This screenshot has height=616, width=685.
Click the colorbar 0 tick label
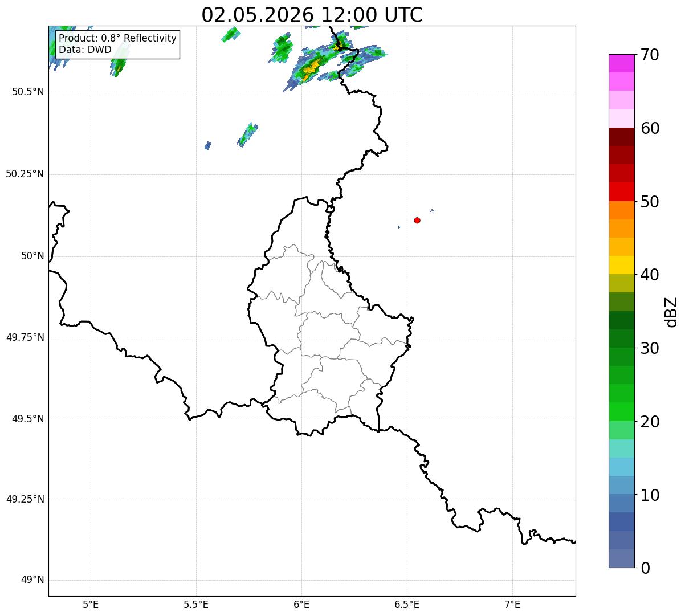pyautogui.click(x=645, y=568)
